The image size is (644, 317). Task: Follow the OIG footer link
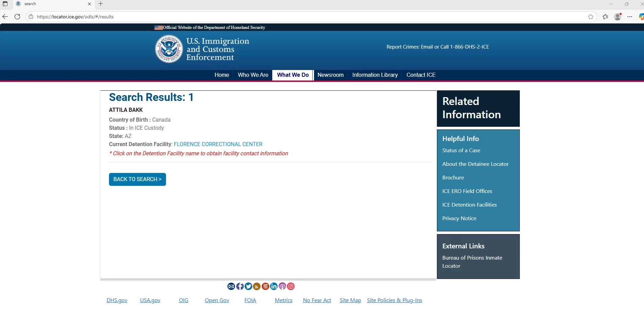coord(183,300)
